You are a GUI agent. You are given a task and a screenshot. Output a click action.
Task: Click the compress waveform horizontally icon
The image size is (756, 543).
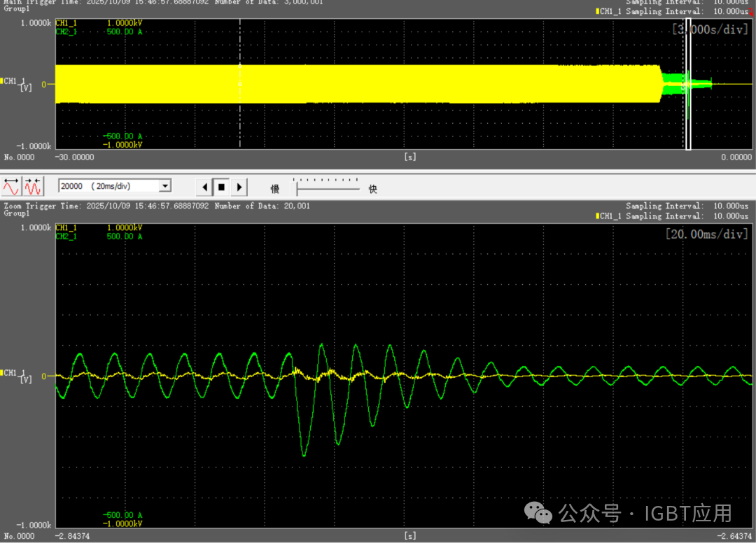(33, 186)
